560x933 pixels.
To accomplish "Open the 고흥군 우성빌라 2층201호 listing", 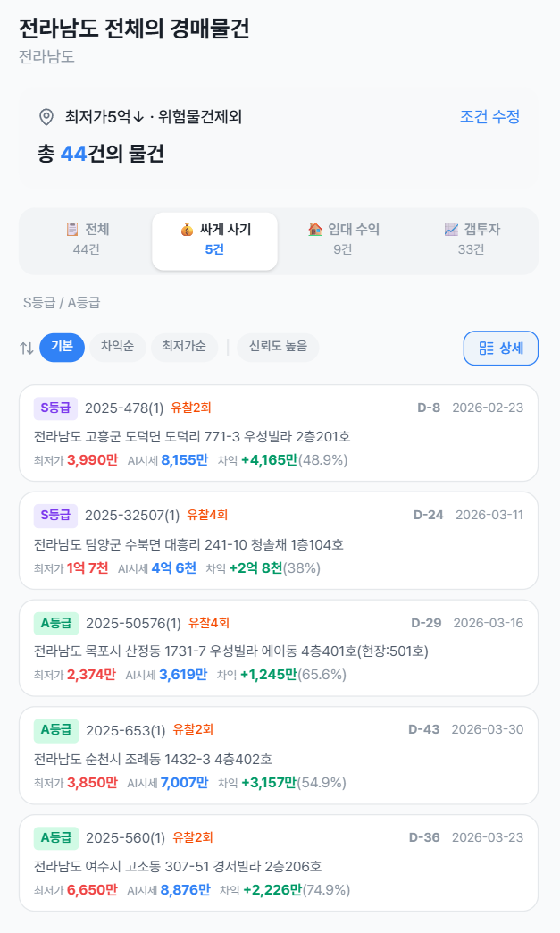I will coord(278,434).
